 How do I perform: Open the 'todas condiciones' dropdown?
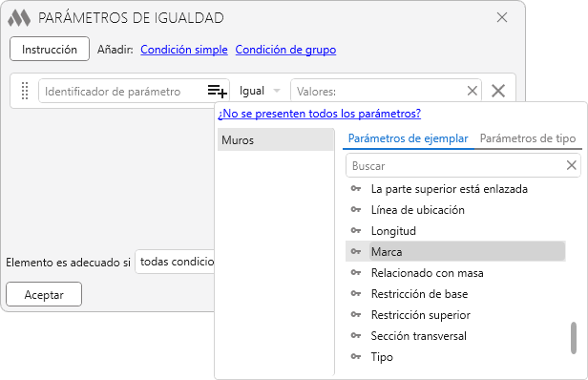175,262
